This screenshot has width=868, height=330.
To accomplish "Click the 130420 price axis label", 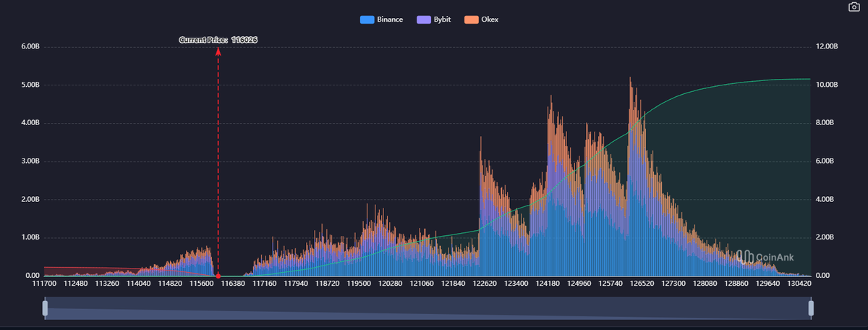I will [x=800, y=284].
